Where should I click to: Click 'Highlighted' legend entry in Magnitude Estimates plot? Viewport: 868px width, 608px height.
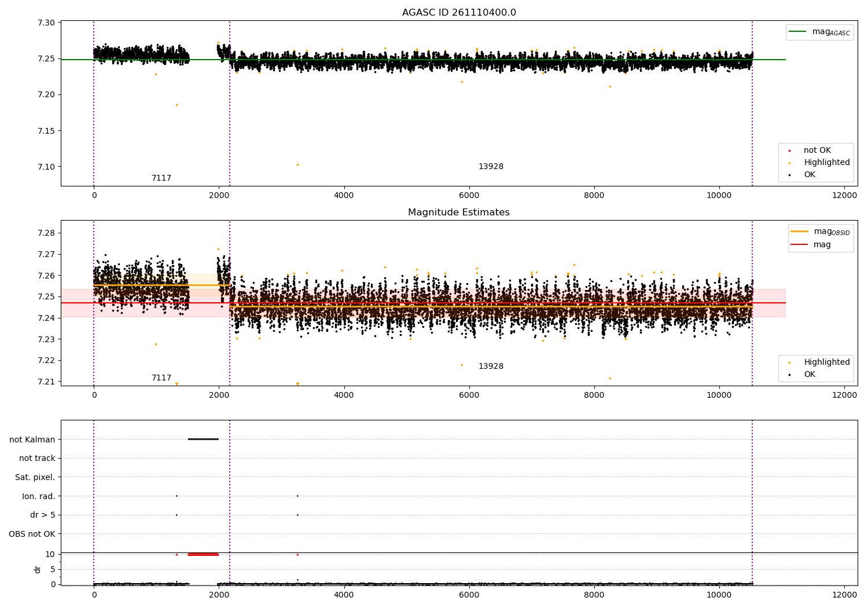coord(820,362)
